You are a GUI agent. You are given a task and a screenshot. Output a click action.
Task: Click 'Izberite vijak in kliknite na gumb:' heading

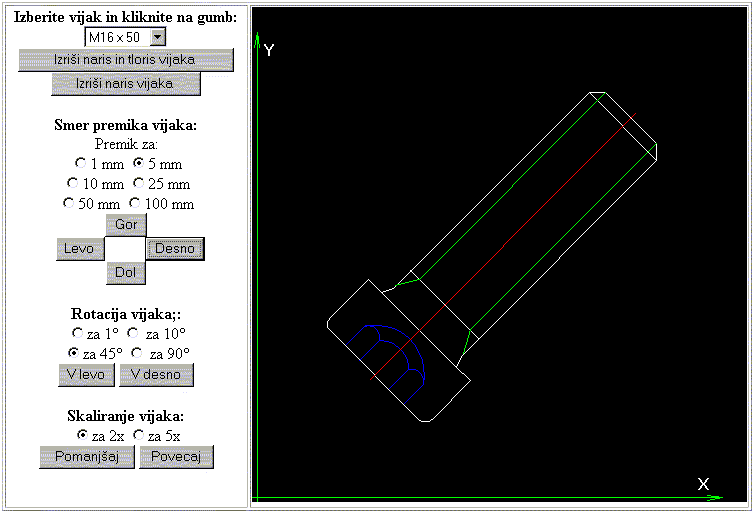coord(126,17)
